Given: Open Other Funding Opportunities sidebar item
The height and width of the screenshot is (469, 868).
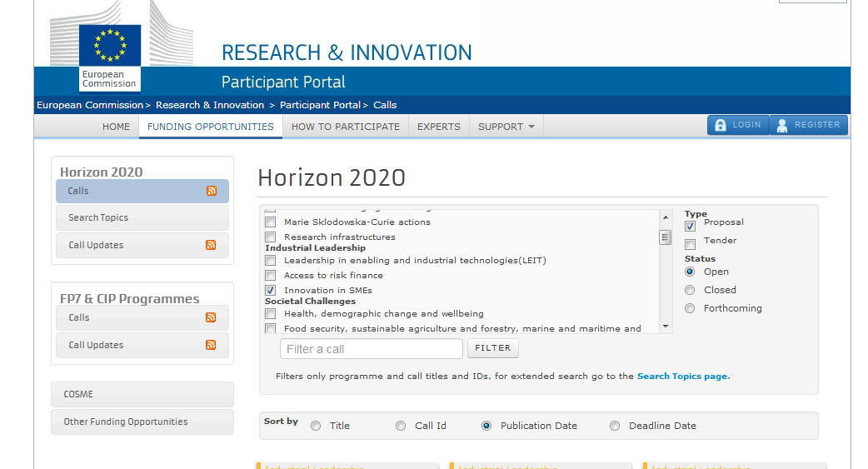Looking at the screenshot, I should coord(142,422).
